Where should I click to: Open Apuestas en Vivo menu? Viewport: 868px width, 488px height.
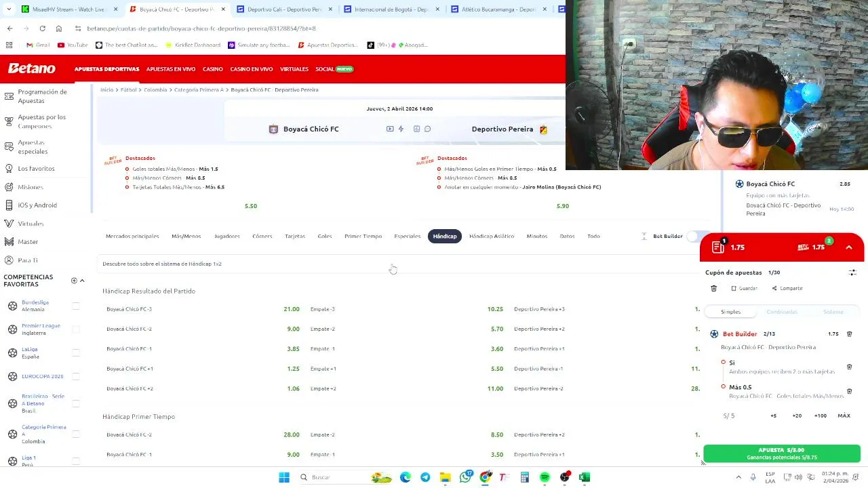point(171,69)
